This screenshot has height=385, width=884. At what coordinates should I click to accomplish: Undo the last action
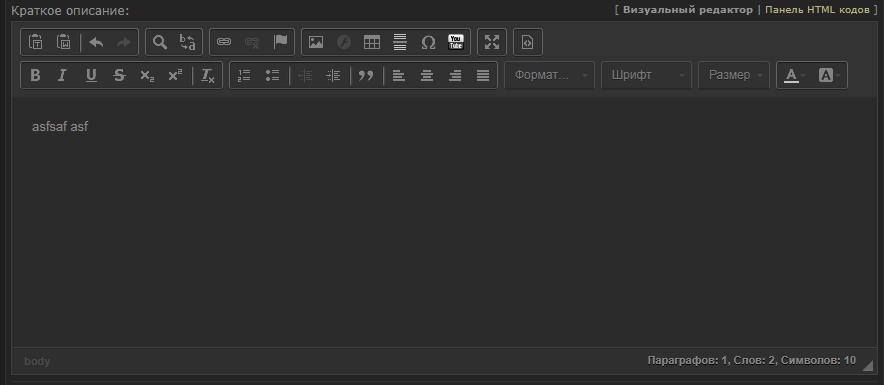(x=96, y=42)
